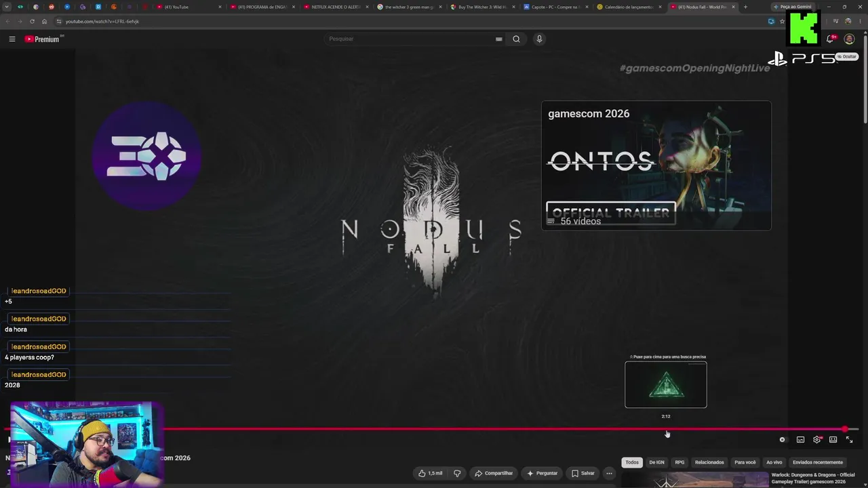Click the 'da hora' chat message
This screenshot has width=868, height=488.
click(x=16, y=329)
